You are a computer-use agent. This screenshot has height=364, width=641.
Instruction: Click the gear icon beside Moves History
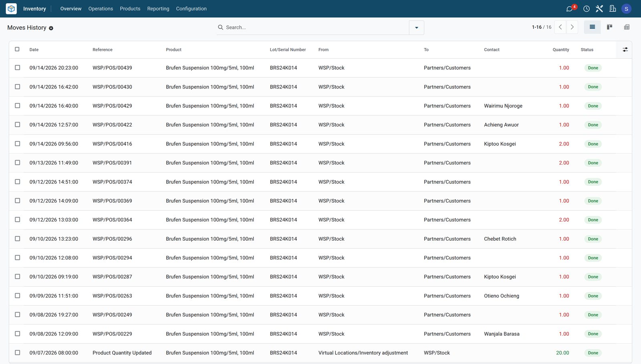51,28
